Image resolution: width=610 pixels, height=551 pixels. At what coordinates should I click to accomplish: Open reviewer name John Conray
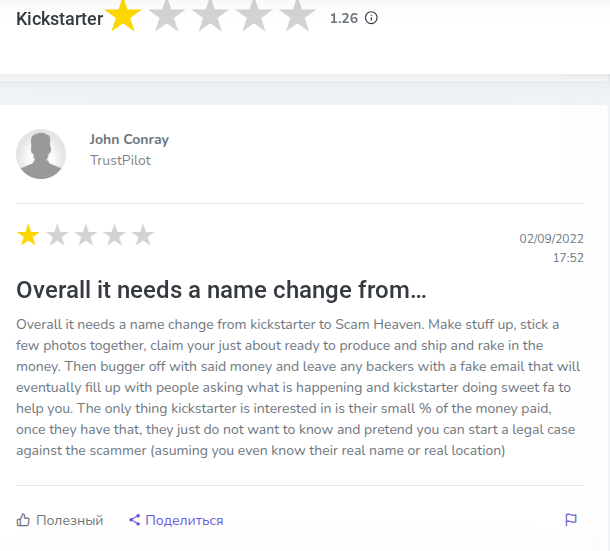129,139
